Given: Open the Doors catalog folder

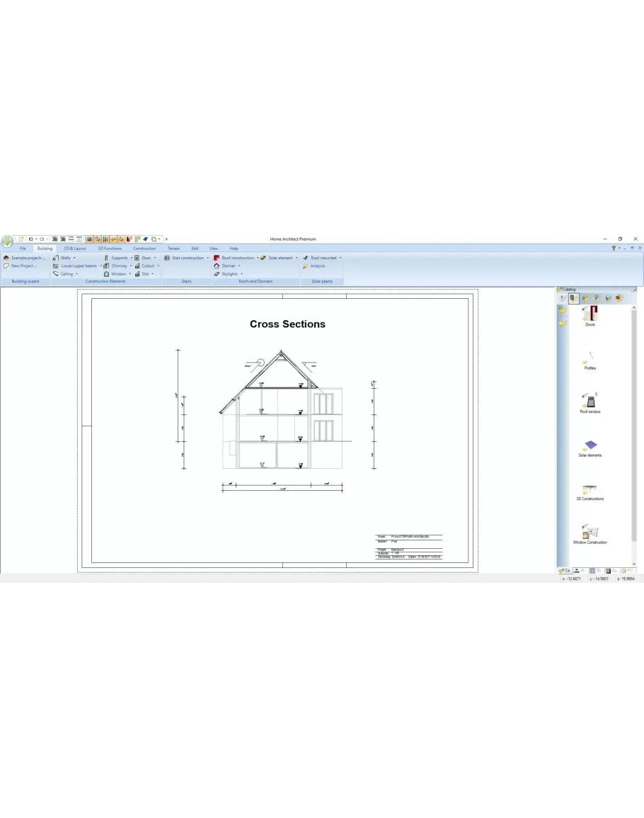Looking at the screenshot, I should [x=590, y=314].
